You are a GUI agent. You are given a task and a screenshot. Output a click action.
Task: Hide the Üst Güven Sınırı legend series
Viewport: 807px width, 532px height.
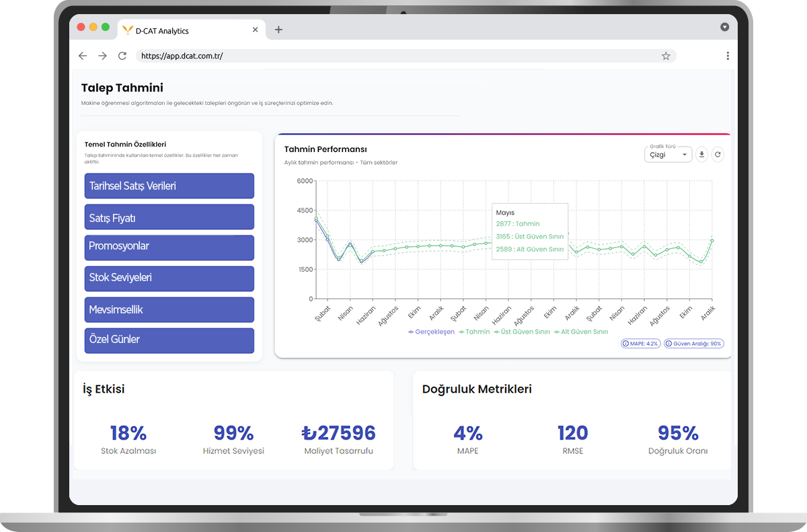(x=522, y=332)
